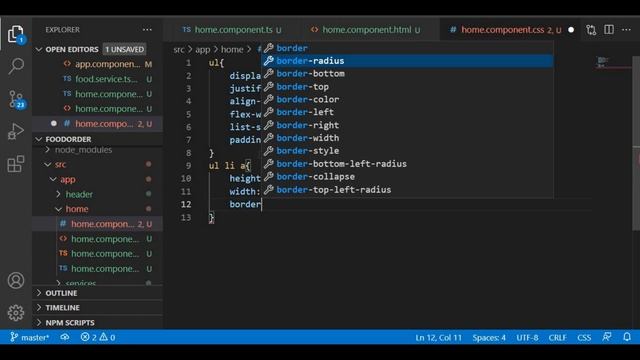640x360 pixels.
Task: Click the open changes compare icon
Action: pos(591,30)
